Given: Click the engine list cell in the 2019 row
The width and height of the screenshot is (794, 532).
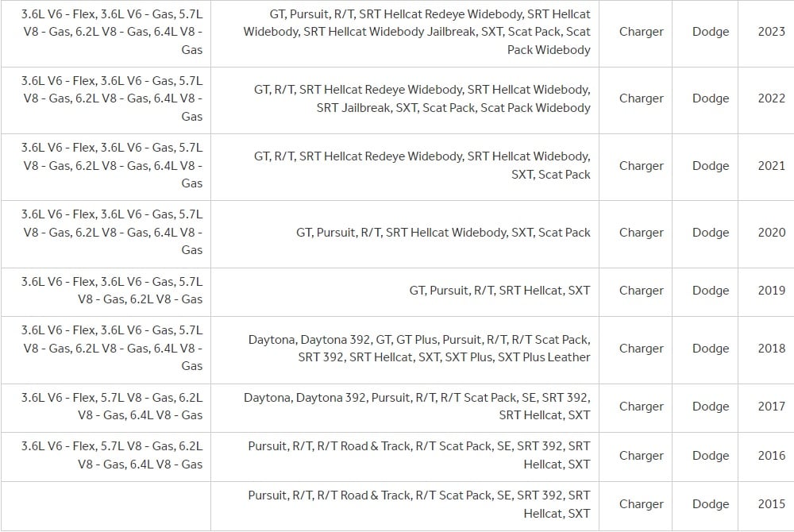Looking at the screenshot, I should (x=112, y=291).
